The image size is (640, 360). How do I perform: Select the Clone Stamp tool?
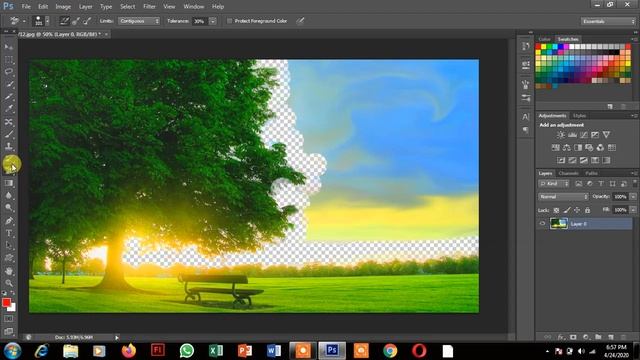[x=9, y=146]
